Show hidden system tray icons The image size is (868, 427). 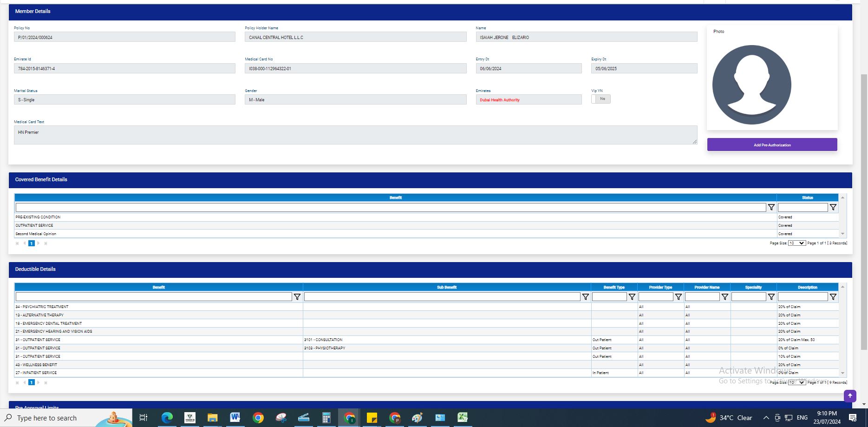coord(766,418)
